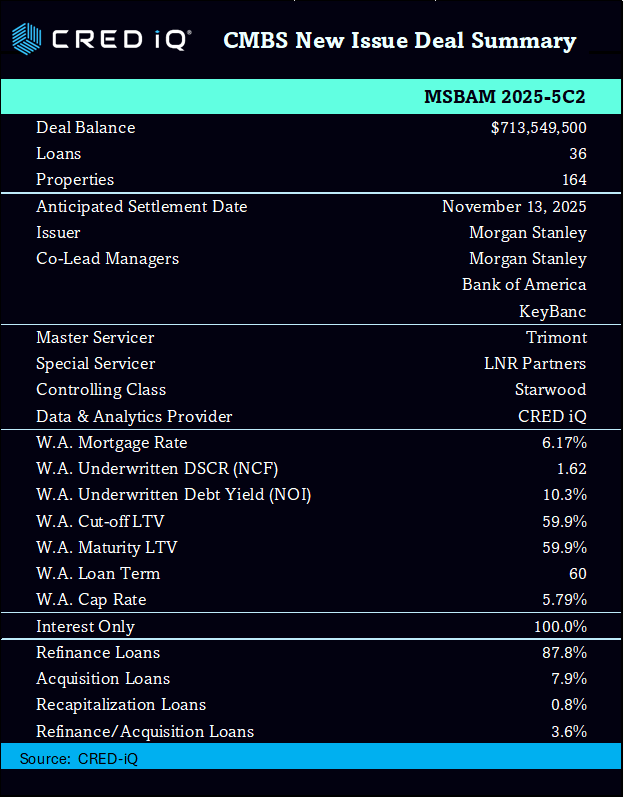Click Trimont as Master Servicer
The height and width of the screenshot is (798, 624).
[556, 338]
